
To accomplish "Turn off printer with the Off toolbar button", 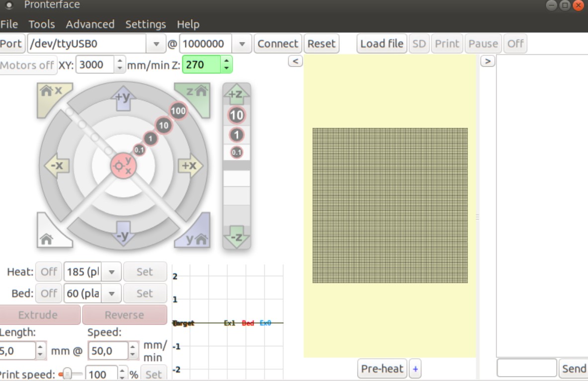I will 515,43.
